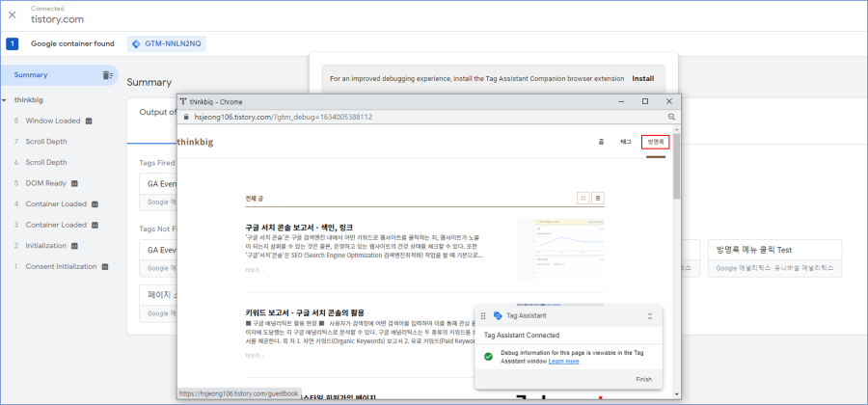
Task: Select event 7 Scroll Depth
Action: click(46, 142)
